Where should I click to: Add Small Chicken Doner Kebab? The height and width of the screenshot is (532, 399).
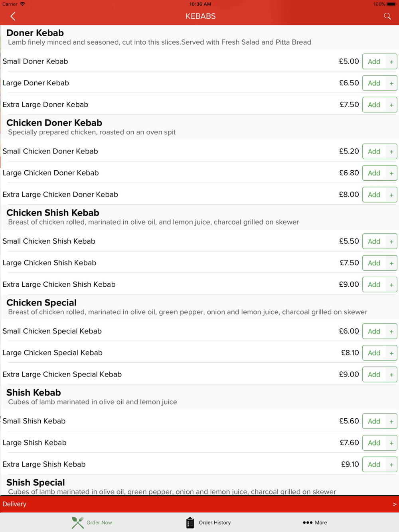click(x=374, y=152)
